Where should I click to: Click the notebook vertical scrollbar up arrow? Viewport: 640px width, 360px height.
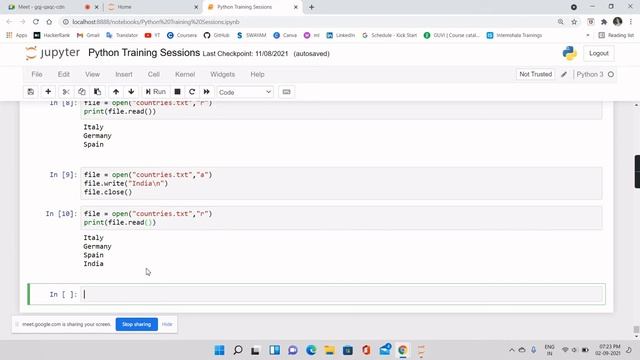pos(636,105)
